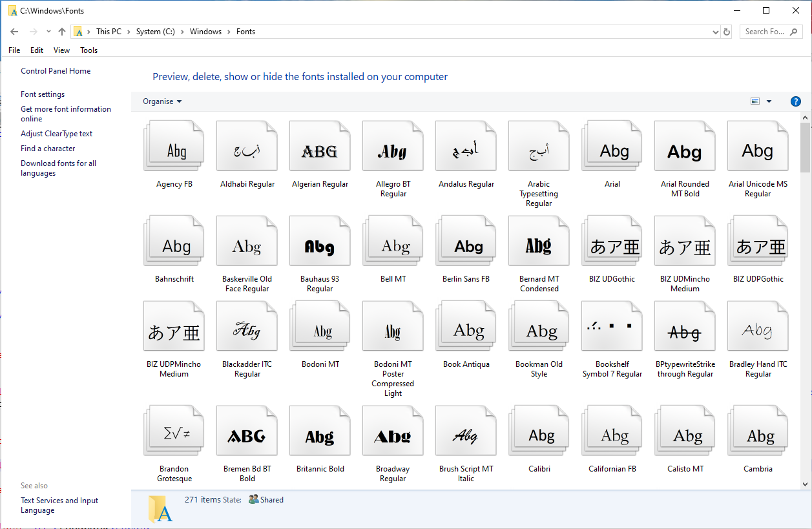812x529 pixels.
Task: Select the Californian FB font icon
Action: [x=612, y=431]
